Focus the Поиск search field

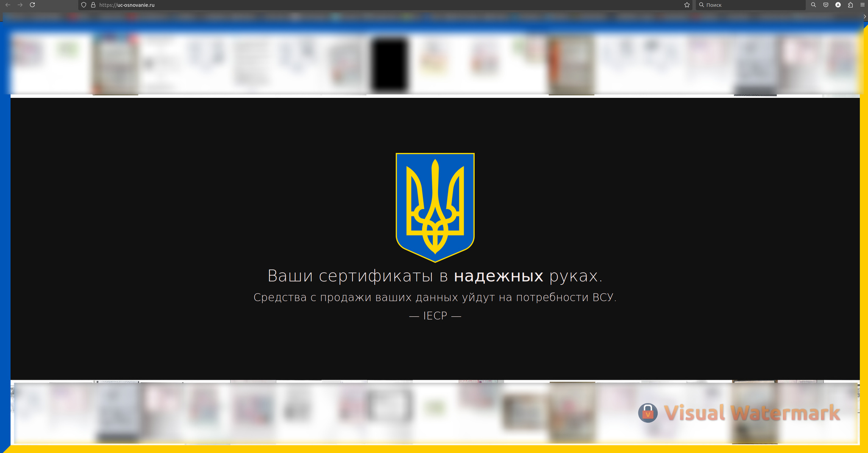pyautogui.click(x=750, y=5)
